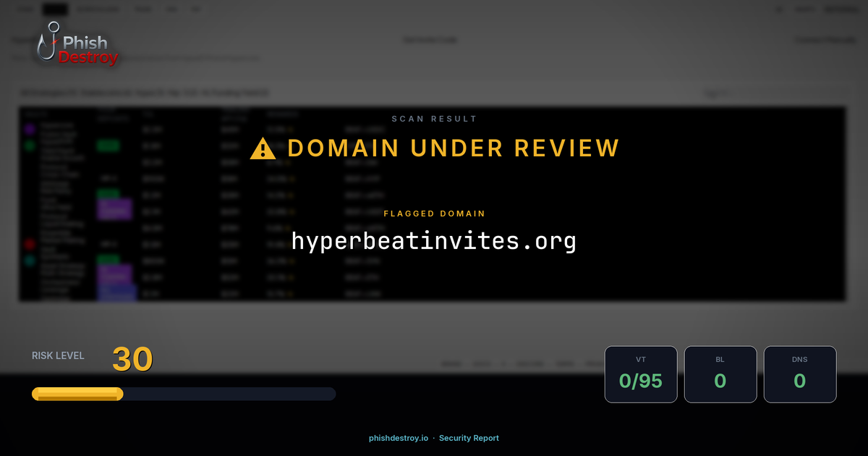Select the green circular icon in the table sidebar

[29, 145]
